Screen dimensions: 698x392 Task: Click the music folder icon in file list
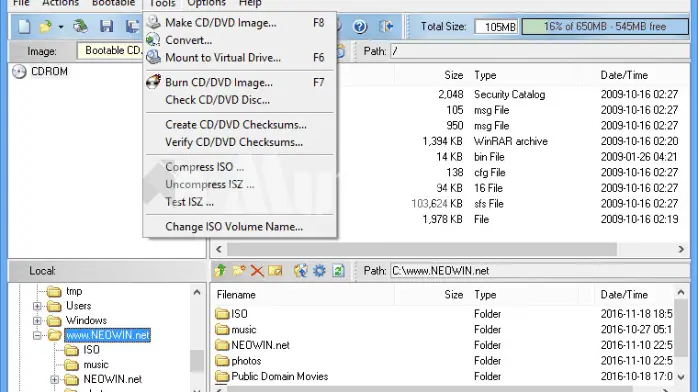222,329
